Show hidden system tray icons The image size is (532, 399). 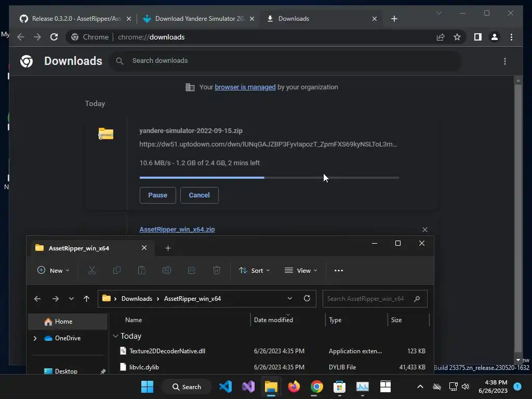[420, 387]
